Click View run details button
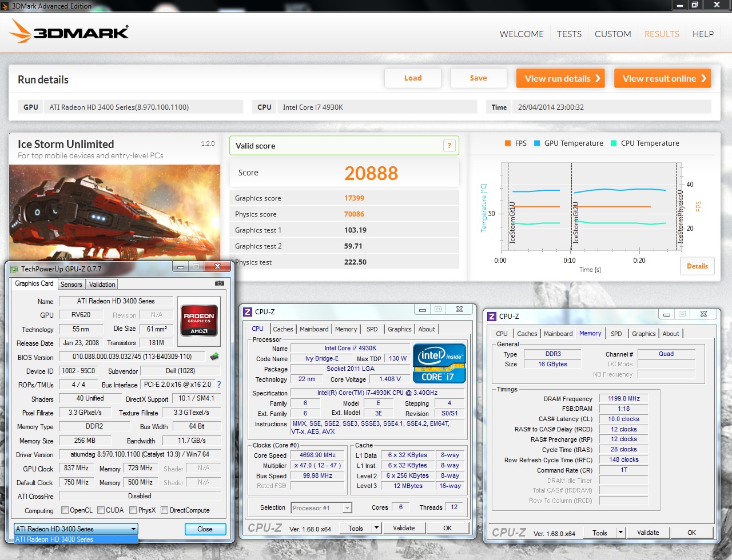 (562, 78)
